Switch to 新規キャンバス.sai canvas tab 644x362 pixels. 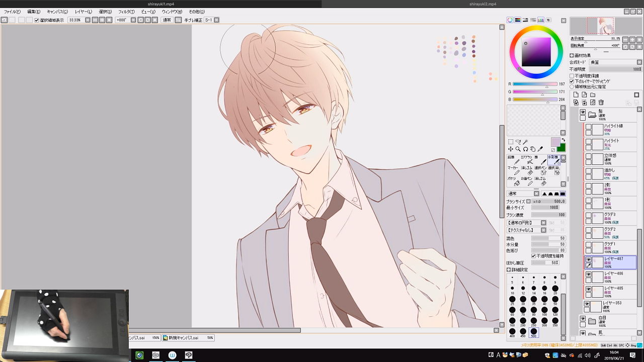click(x=184, y=338)
